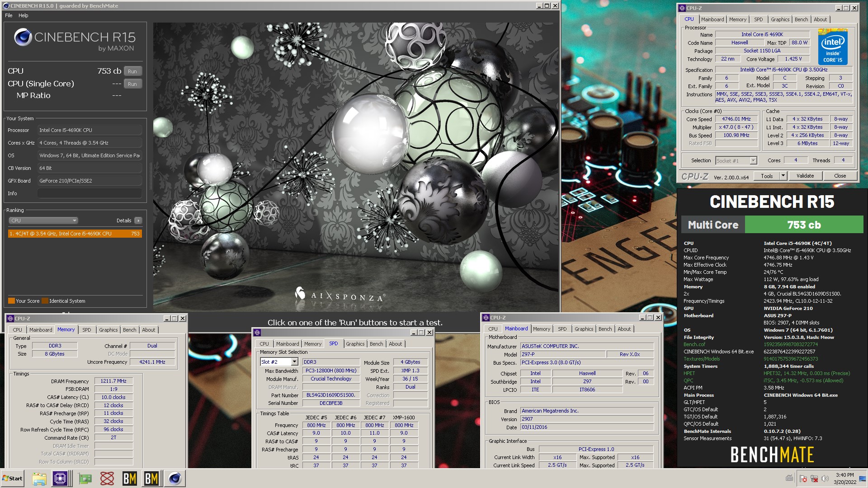
Task: Click the BIOS Version value 2907
Action: click(x=587, y=419)
